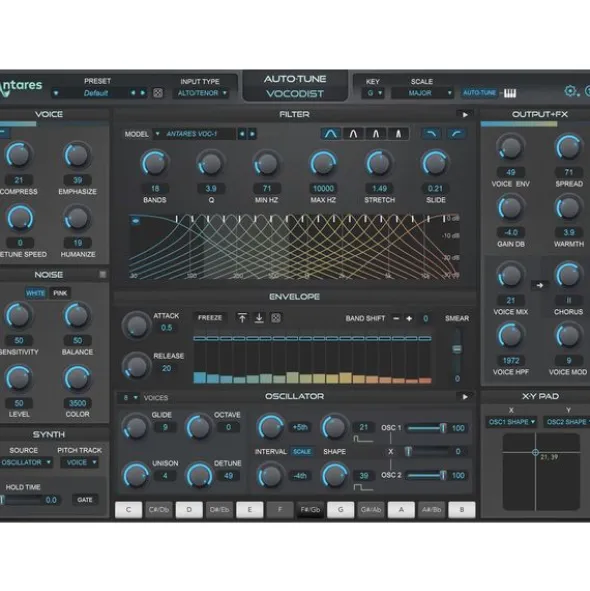Adjust the OSC 2 level slider
The height and width of the screenshot is (591, 590).
pyautogui.click(x=427, y=476)
